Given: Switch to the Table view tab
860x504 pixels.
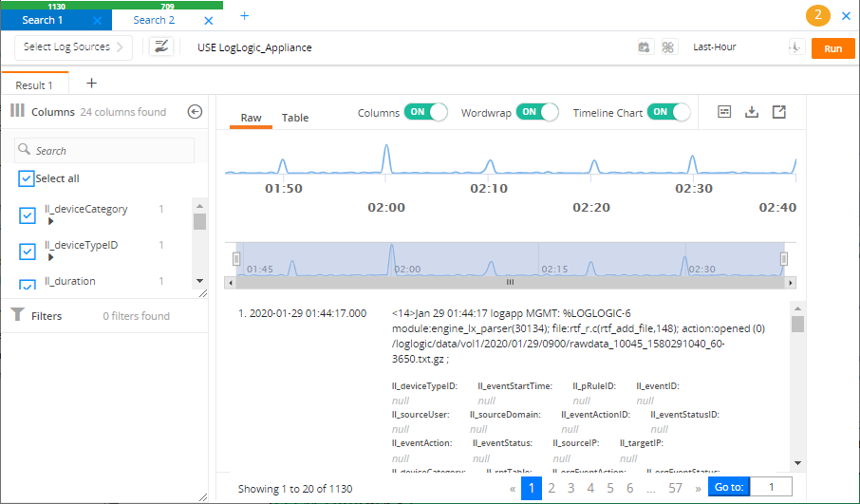Looking at the screenshot, I should [295, 118].
